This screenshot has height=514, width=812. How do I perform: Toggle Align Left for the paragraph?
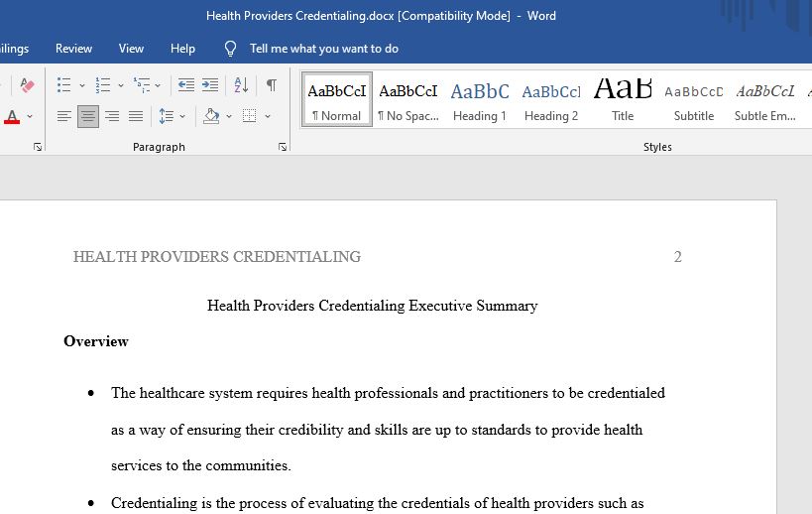pyautogui.click(x=64, y=116)
